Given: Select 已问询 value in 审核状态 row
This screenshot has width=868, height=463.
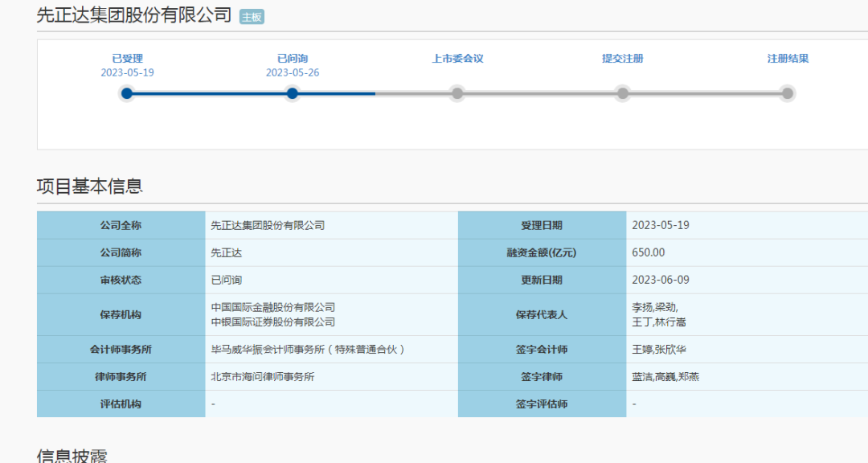Looking at the screenshot, I should pyautogui.click(x=227, y=280).
